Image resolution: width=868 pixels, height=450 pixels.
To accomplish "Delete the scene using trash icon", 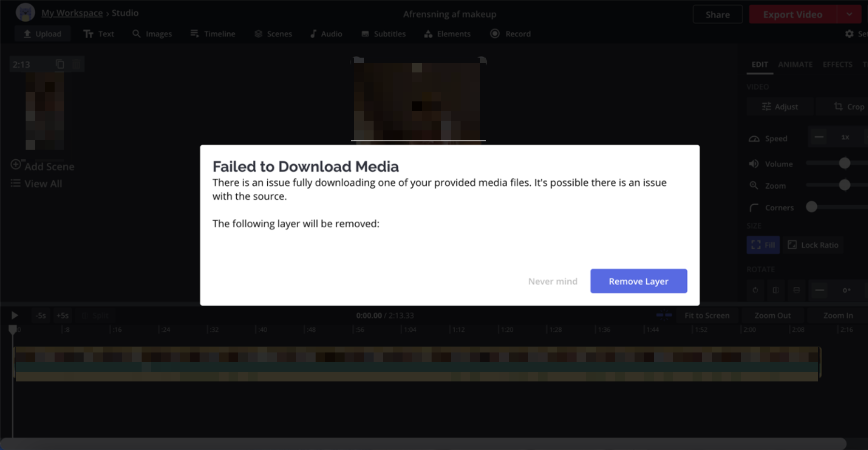I will coord(76,64).
